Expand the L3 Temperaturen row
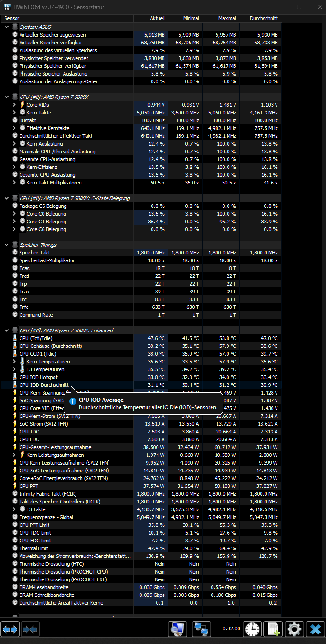This screenshot has width=326, height=644. pyautogui.click(x=14, y=369)
